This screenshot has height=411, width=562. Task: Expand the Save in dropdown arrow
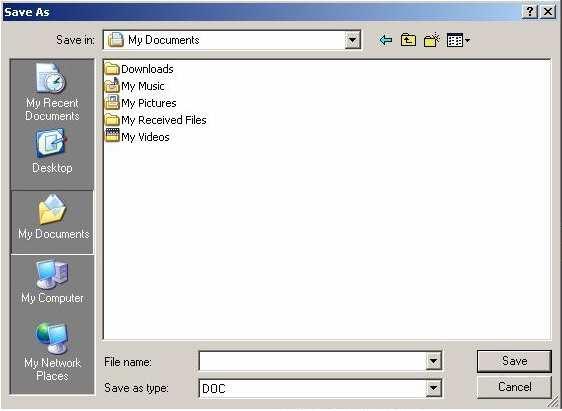353,40
